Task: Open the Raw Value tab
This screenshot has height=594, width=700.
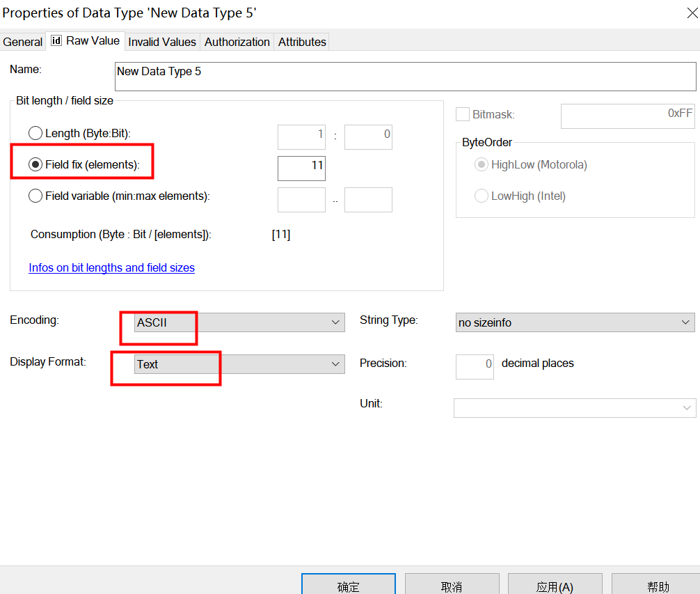Action: pos(86,41)
